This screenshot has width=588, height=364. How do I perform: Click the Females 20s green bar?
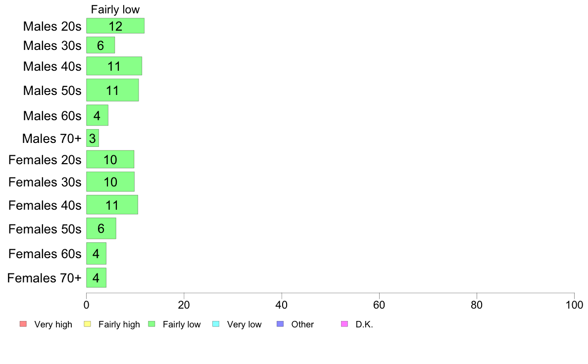coord(110,159)
